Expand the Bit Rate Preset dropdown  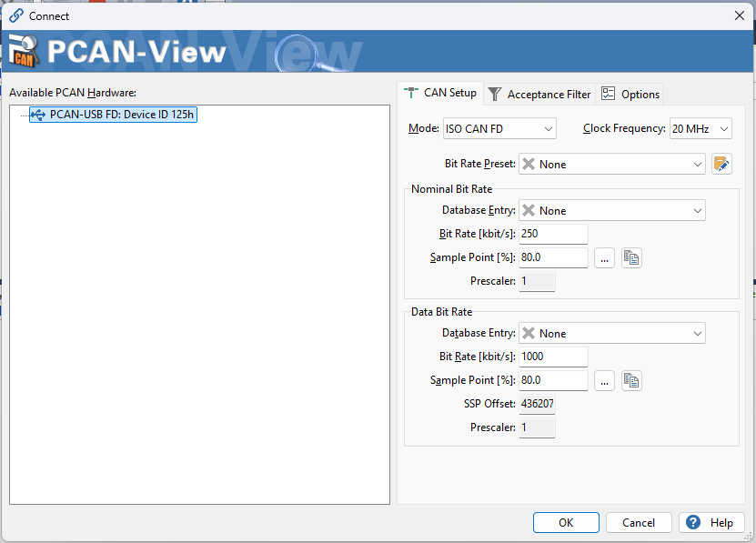[612, 165]
